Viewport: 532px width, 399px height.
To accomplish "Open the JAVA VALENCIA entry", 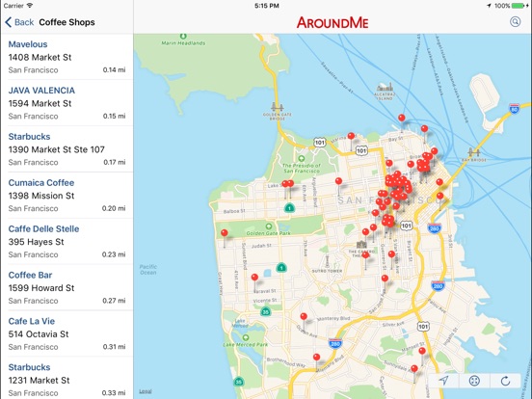I will (66, 103).
